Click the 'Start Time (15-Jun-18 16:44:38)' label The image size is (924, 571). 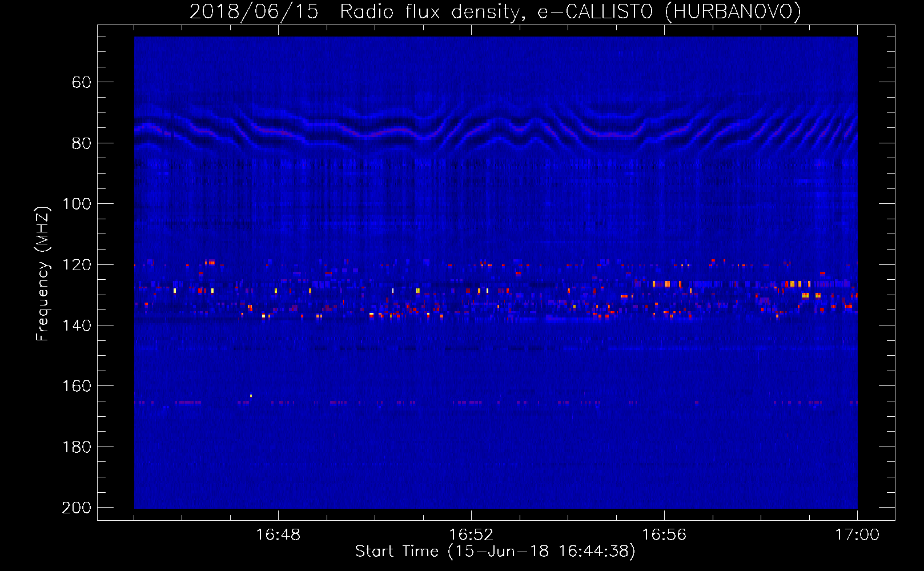(x=495, y=552)
